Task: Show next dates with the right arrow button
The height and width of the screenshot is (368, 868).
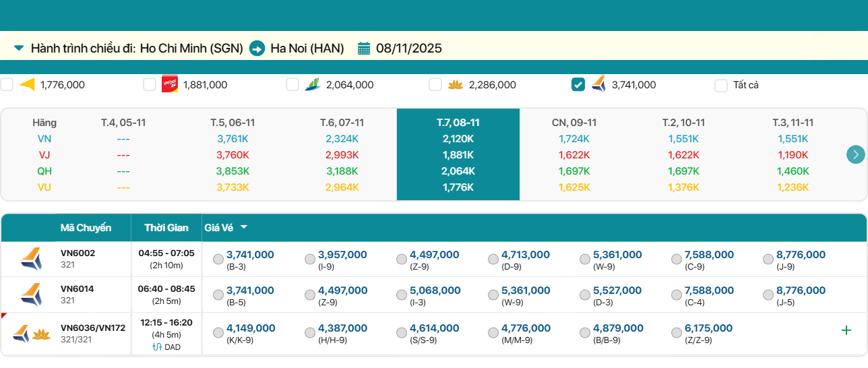Action: click(855, 154)
